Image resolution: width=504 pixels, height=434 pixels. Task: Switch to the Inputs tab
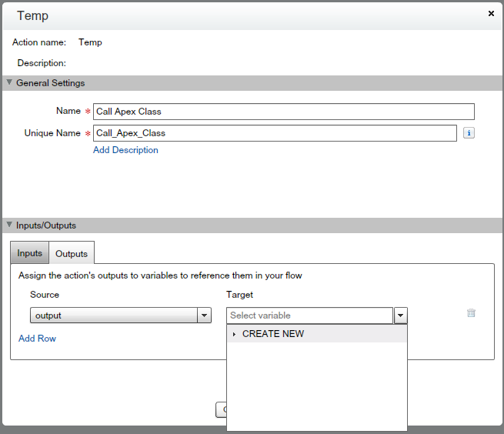tap(30, 253)
